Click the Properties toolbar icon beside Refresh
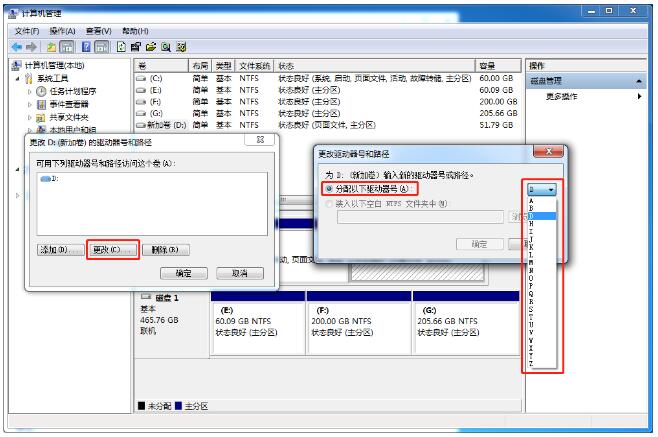Screen dimensions: 658x437 tap(136, 47)
